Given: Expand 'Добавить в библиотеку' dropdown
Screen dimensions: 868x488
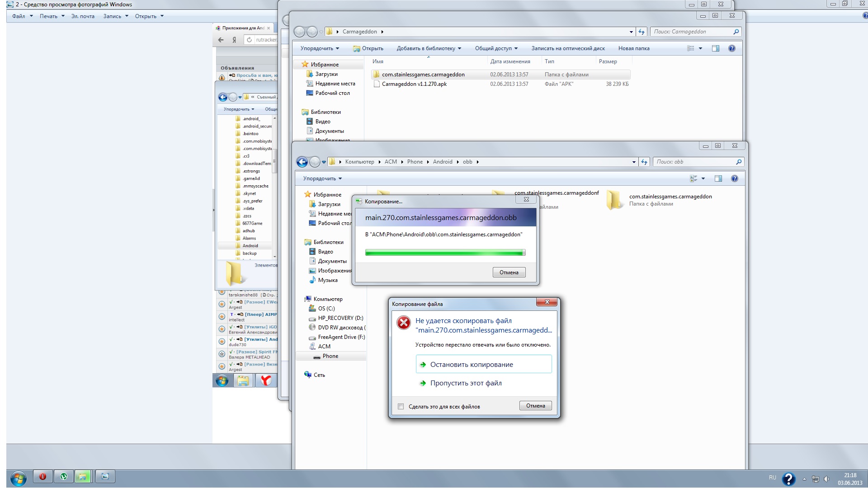Looking at the screenshot, I should (429, 48).
